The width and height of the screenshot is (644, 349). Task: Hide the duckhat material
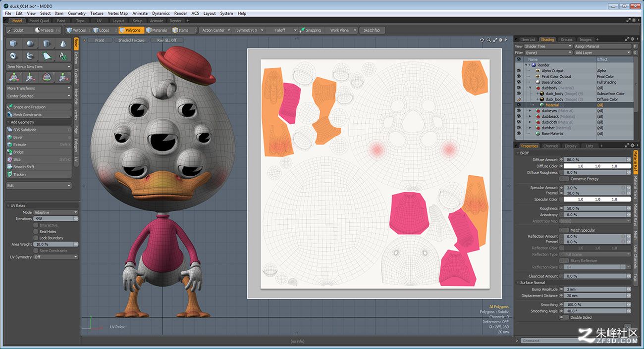click(x=519, y=128)
